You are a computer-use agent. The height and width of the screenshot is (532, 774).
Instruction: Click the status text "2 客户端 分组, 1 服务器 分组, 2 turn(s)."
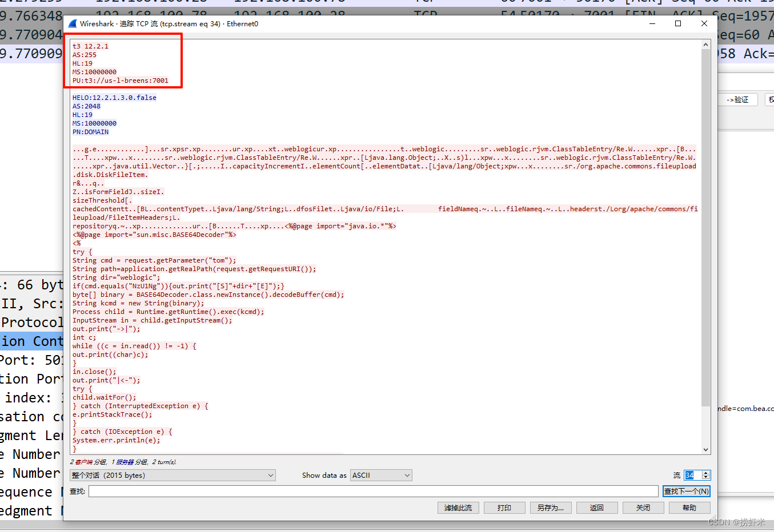pos(123,462)
